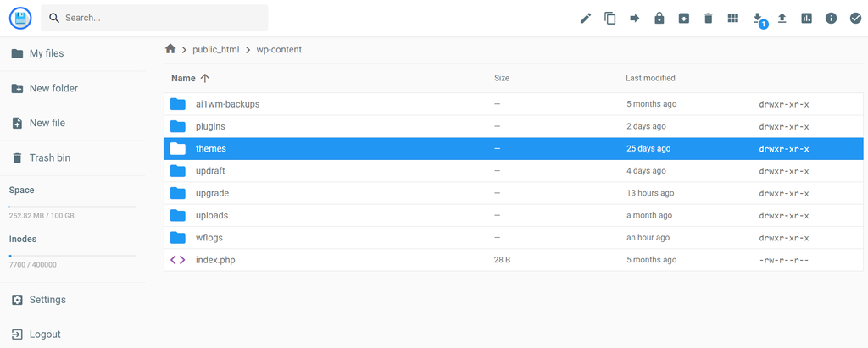Screen dimensions: 868x348
Task: Click the New folder button
Action: coord(53,88)
